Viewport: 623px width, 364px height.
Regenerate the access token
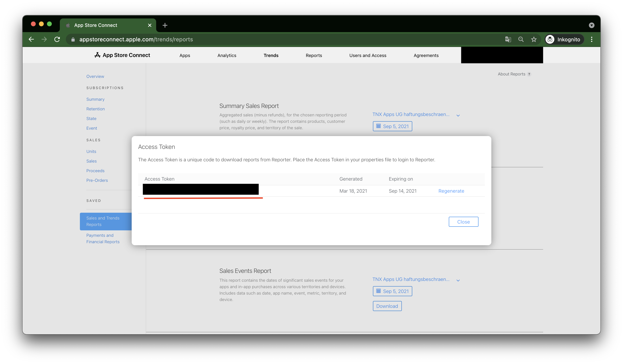coord(451,191)
